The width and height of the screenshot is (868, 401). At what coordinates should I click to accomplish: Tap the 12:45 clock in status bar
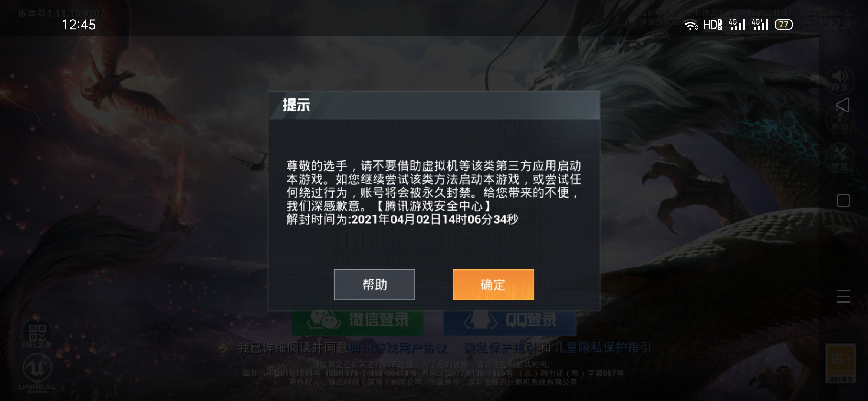coord(79,25)
